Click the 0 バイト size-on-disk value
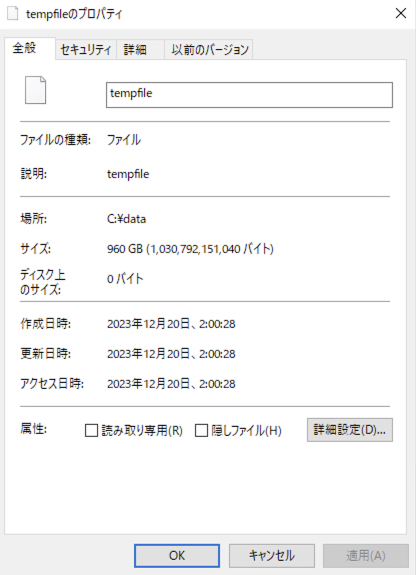 (125, 279)
